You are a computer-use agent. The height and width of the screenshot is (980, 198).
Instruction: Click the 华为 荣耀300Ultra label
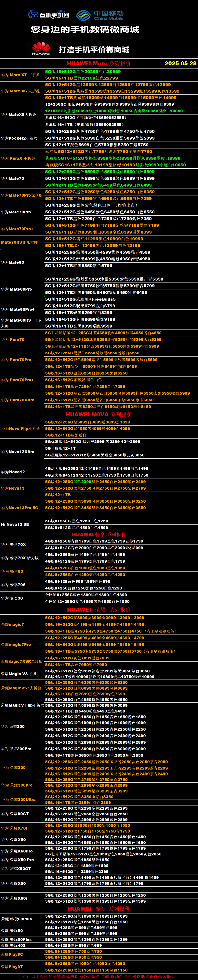18,799
